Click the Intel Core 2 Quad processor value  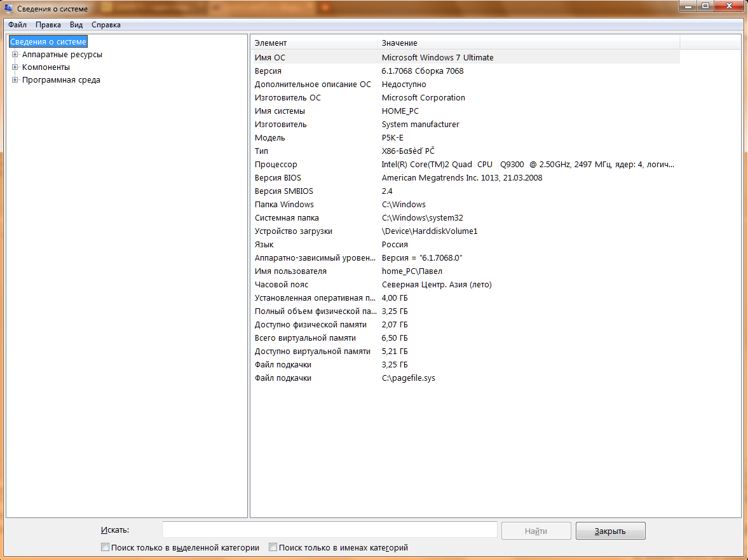[x=527, y=164]
